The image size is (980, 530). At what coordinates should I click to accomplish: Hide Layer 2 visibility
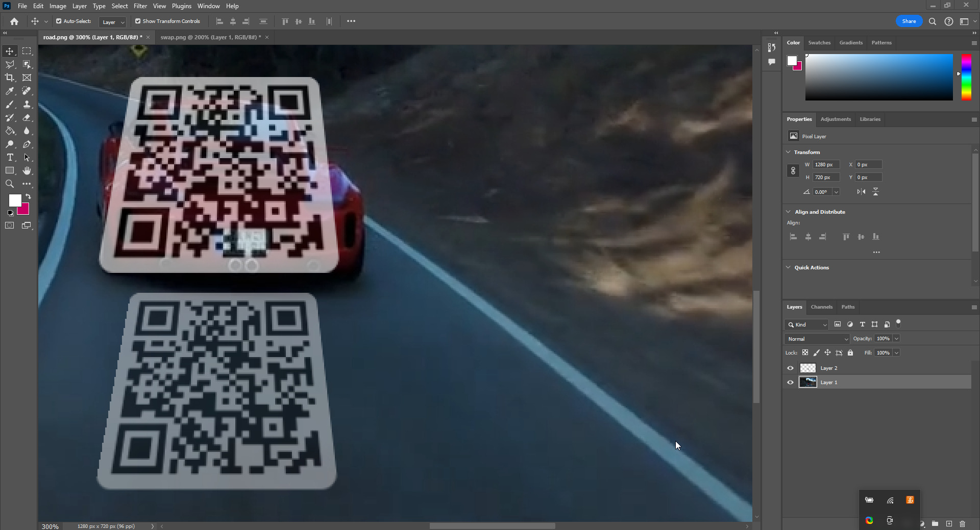791,368
